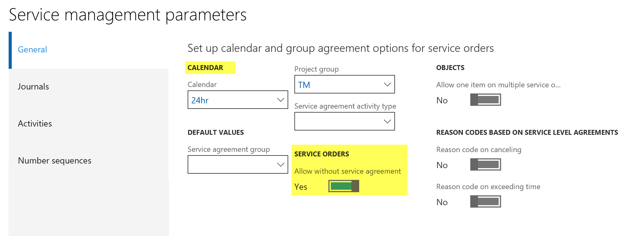Enable Reason code on exceeding time toggle
Screen dimensions: 644x236
[485, 202]
